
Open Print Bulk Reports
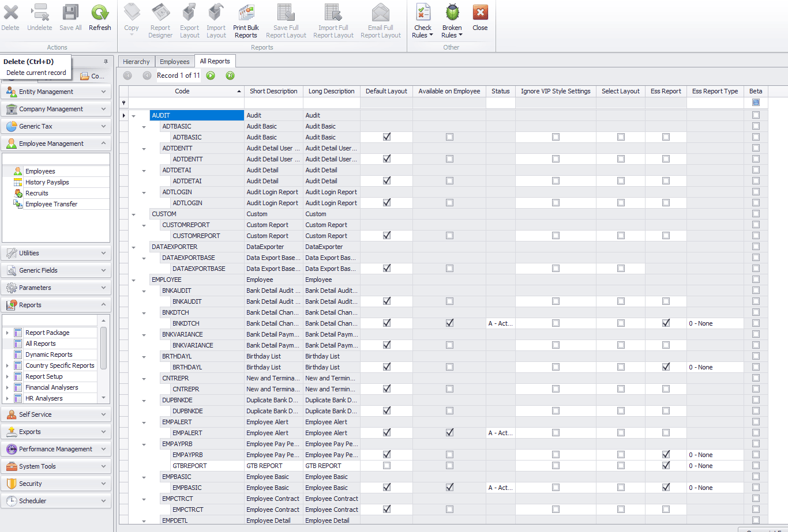tap(246, 13)
